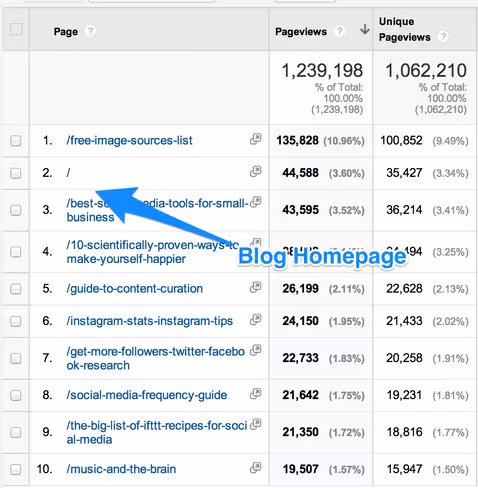Screen dimensions: 478x488
Task: Sort by the Unique Pageviews column header
Action: [405, 29]
